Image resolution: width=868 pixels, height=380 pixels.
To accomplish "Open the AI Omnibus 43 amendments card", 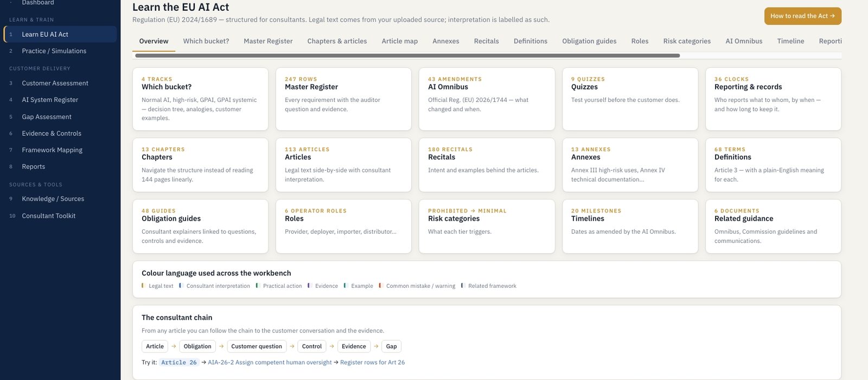I will (487, 99).
